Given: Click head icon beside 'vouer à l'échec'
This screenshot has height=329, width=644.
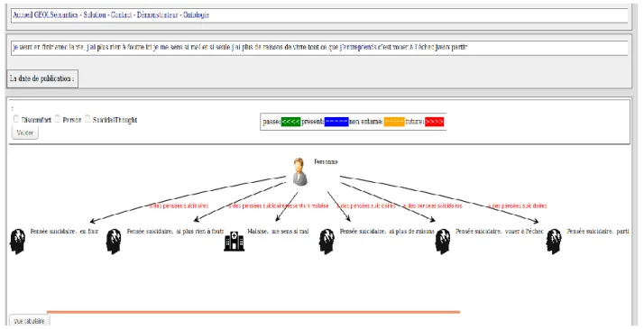Looking at the screenshot, I should click(x=443, y=242).
